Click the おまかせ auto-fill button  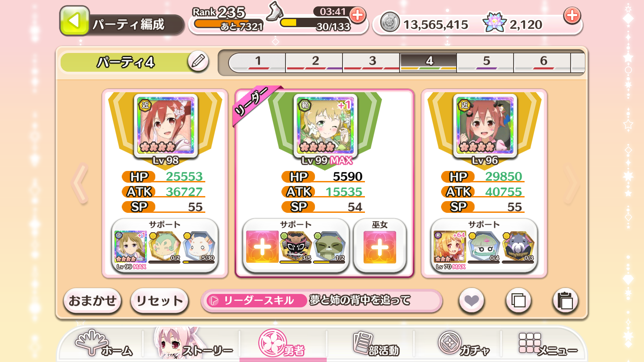[x=93, y=301]
